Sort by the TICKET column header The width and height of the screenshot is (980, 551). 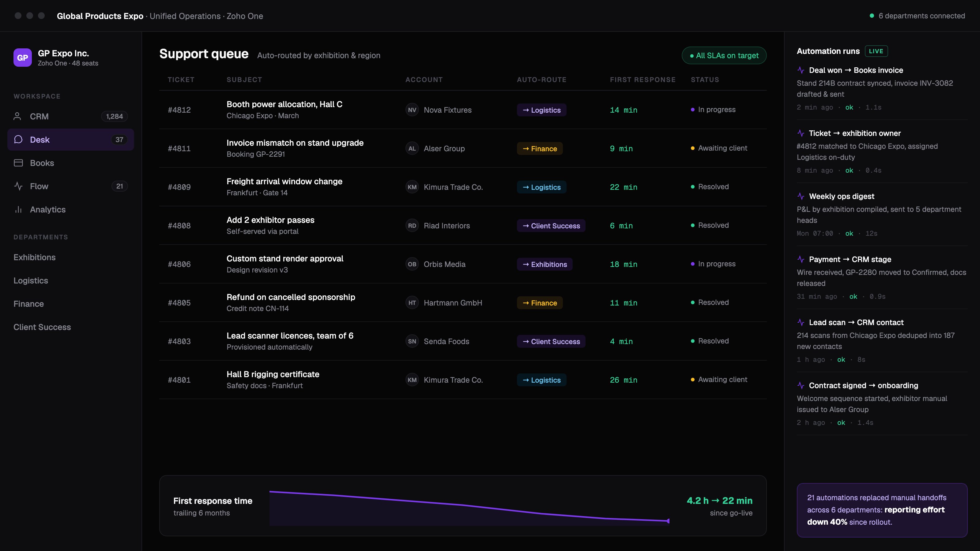[x=181, y=80]
